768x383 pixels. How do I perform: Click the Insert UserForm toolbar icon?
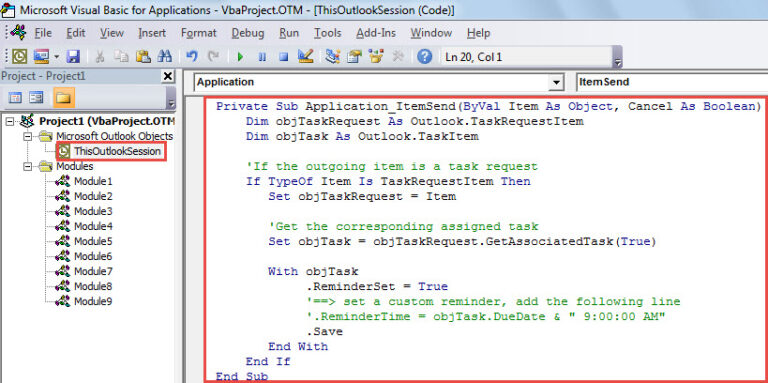(x=41, y=57)
